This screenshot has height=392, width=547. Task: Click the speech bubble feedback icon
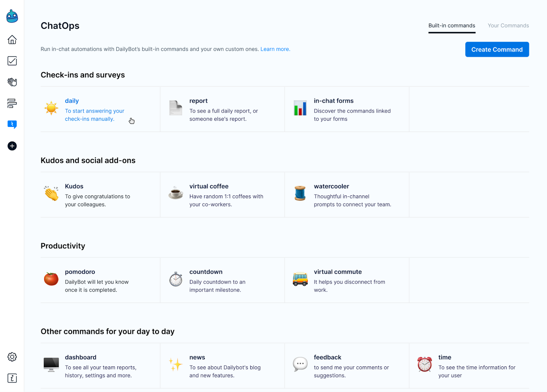point(300,365)
